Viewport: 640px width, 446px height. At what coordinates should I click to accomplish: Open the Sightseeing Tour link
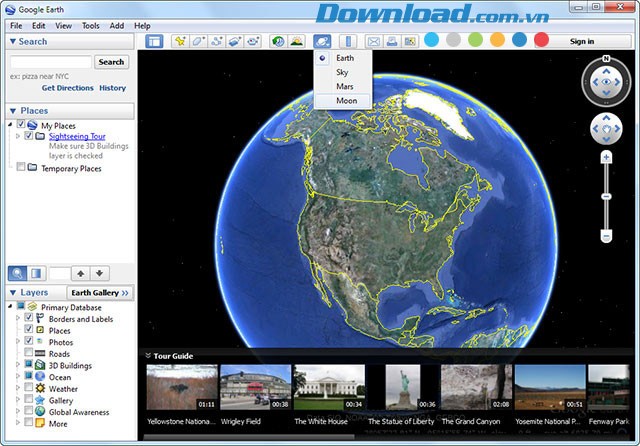[x=77, y=136]
